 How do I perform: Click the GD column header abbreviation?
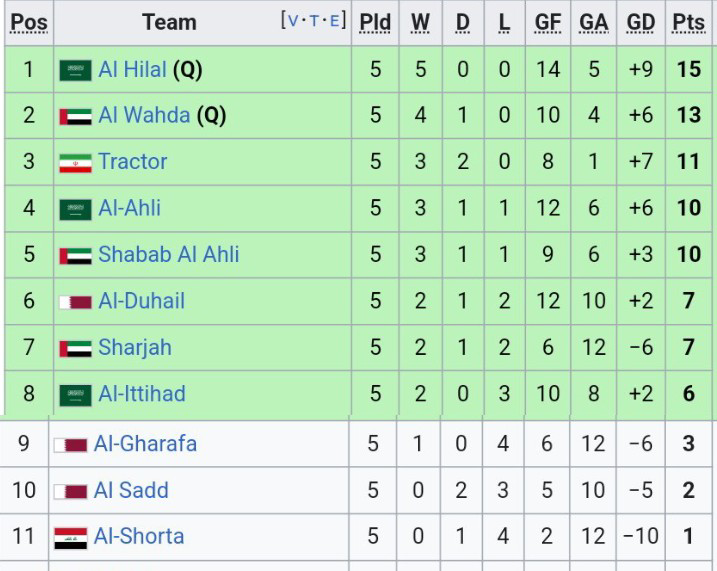click(x=641, y=22)
